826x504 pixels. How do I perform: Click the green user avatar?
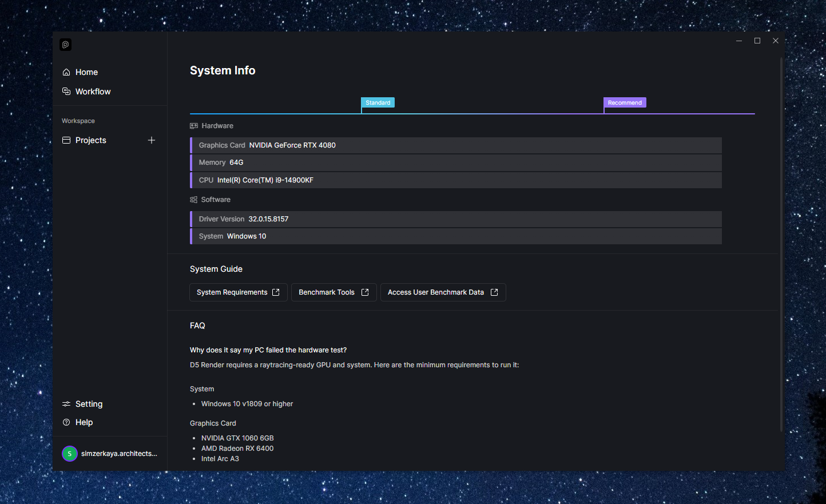69,454
